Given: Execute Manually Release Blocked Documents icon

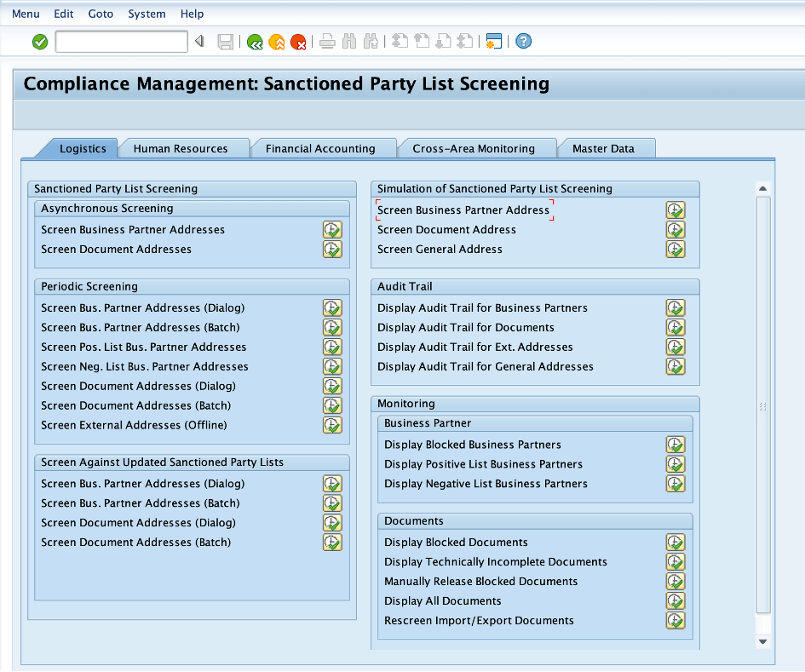Looking at the screenshot, I should [676, 581].
